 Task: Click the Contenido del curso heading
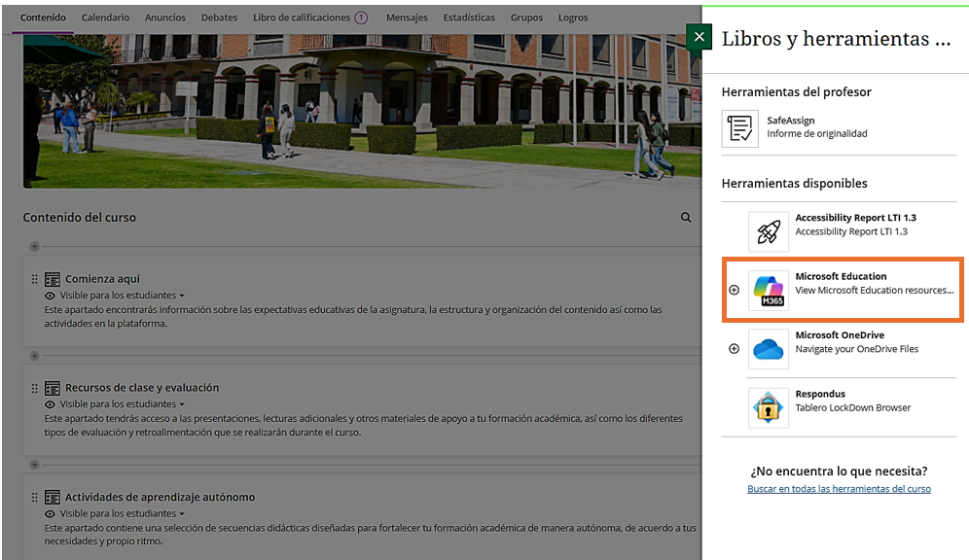coord(80,218)
